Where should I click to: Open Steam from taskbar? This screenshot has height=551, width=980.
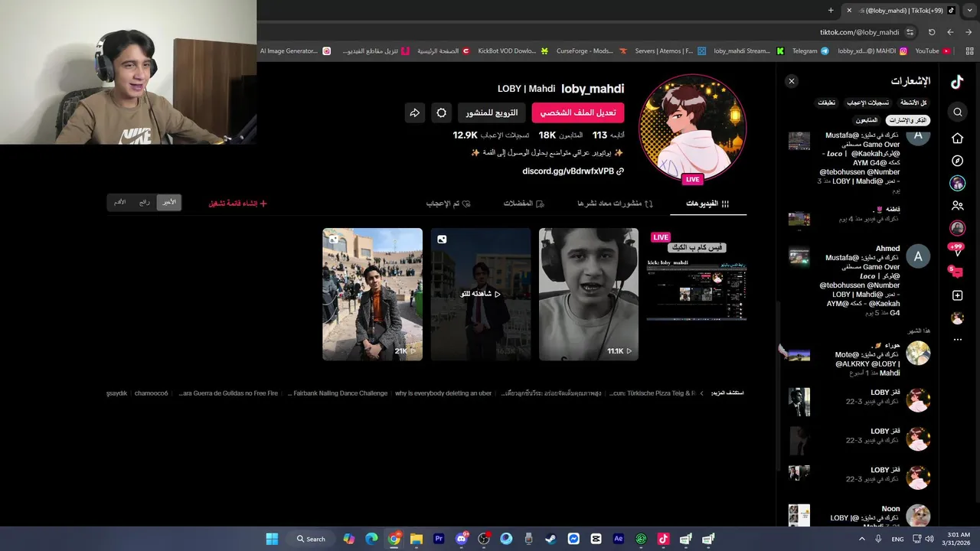(x=551, y=539)
